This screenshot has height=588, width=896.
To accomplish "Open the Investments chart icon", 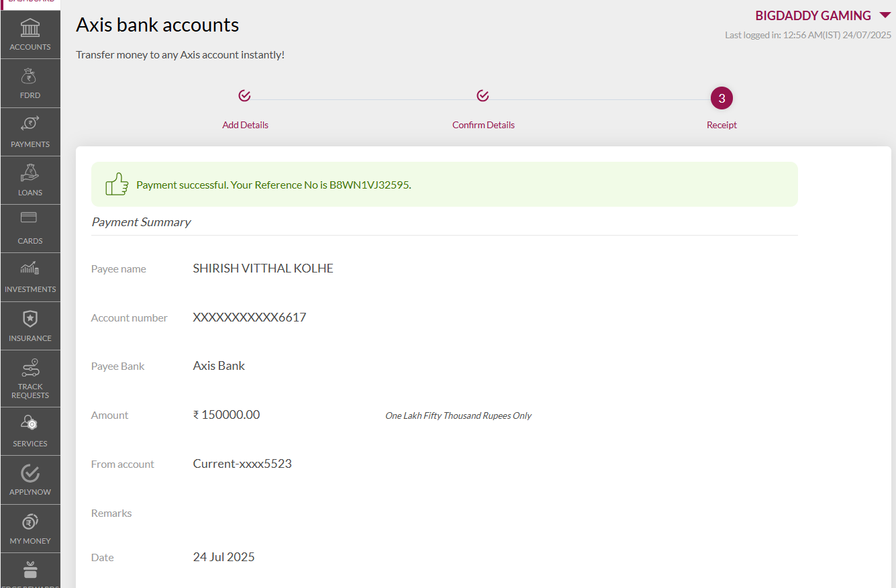I will 30,268.
